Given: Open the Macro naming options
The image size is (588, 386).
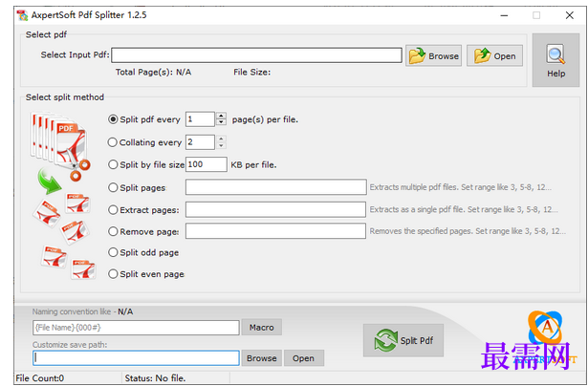Looking at the screenshot, I should point(262,327).
